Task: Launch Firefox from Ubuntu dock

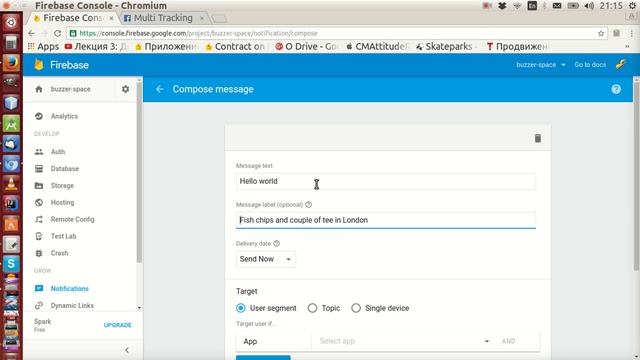Action: click(x=11, y=63)
